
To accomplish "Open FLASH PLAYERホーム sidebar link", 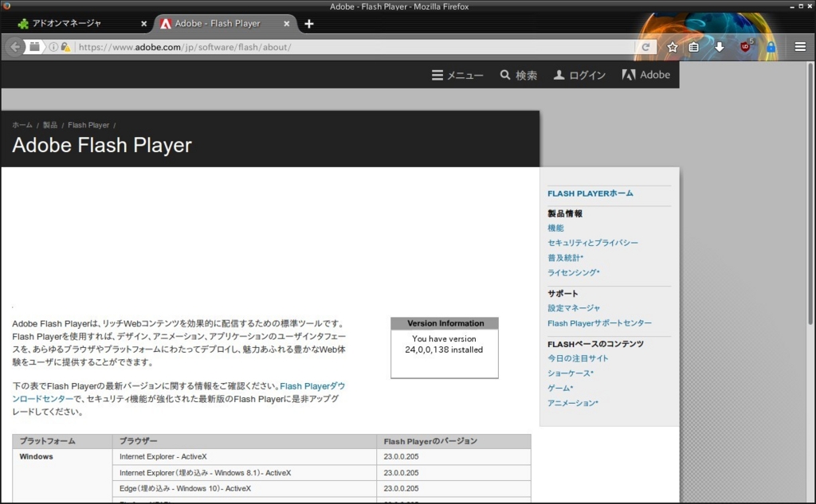I will [x=590, y=193].
